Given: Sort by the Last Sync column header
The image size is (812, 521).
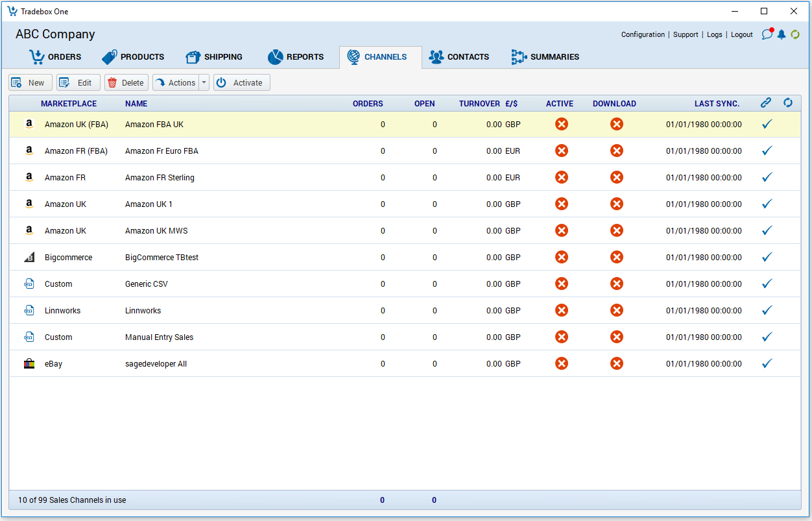Looking at the screenshot, I should 717,104.
